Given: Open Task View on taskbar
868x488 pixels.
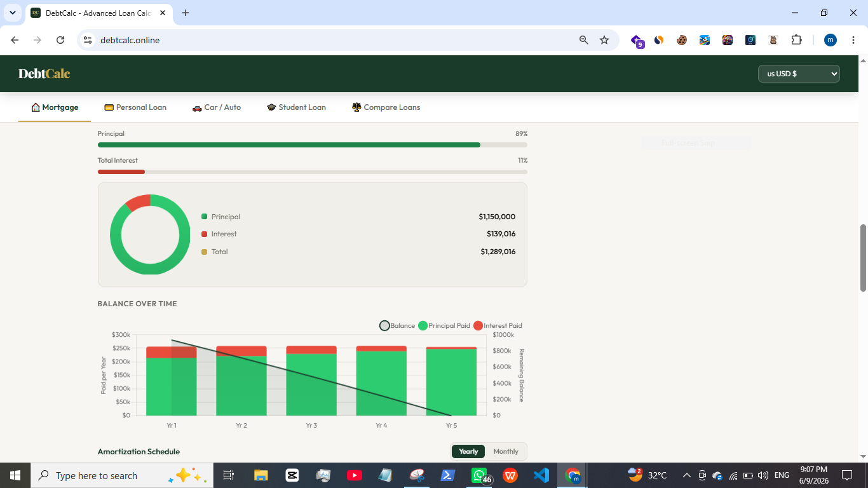Looking at the screenshot, I should pyautogui.click(x=229, y=475).
